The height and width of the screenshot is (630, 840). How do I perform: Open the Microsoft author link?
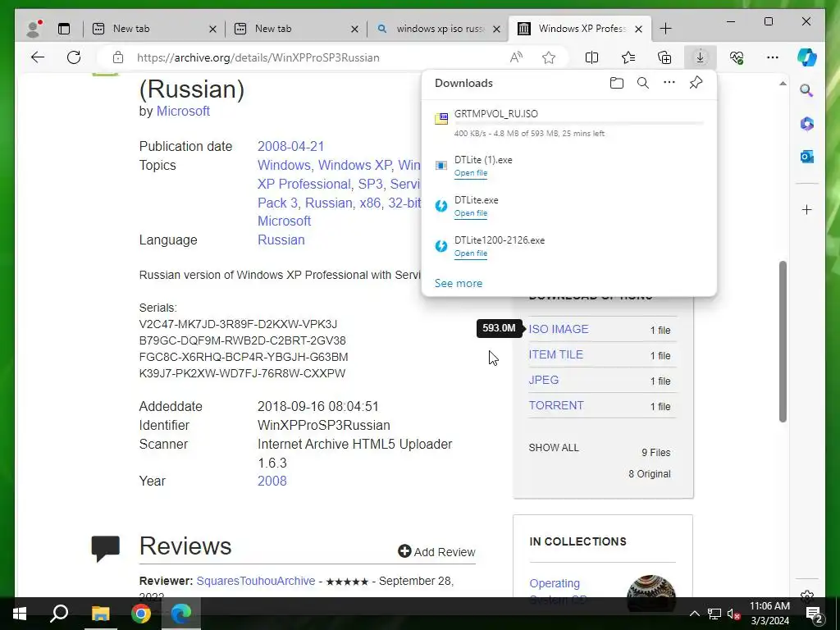pos(183,112)
